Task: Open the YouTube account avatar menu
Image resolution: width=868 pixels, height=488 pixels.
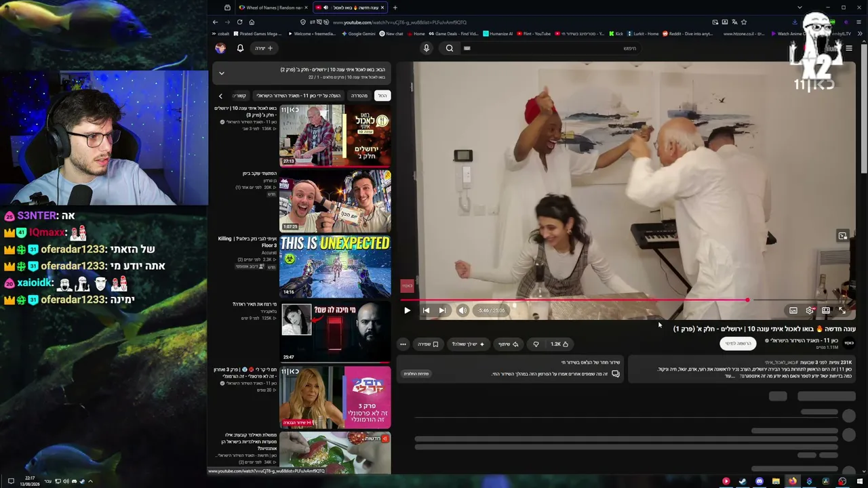Action: [220, 48]
